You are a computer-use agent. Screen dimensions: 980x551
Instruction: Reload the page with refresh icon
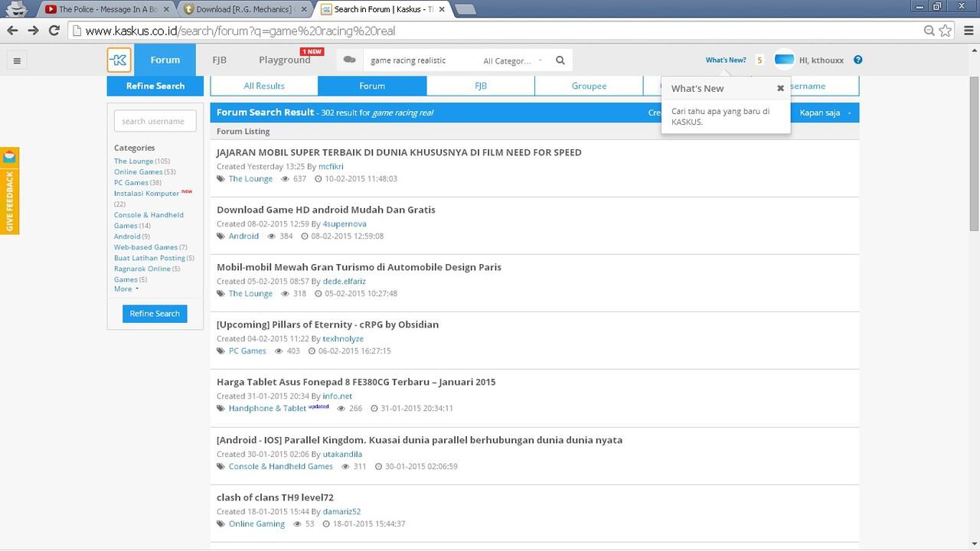(54, 31)
